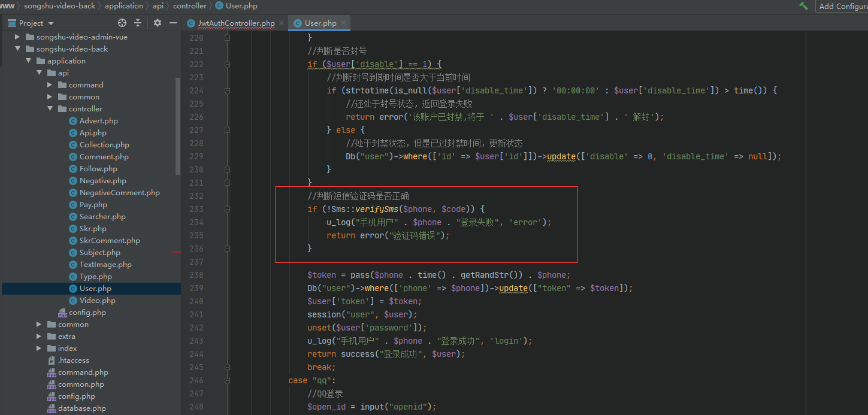Screen dimensions: 868x415
Task: Open config.php under api folder
Action: tap(87, 313)
